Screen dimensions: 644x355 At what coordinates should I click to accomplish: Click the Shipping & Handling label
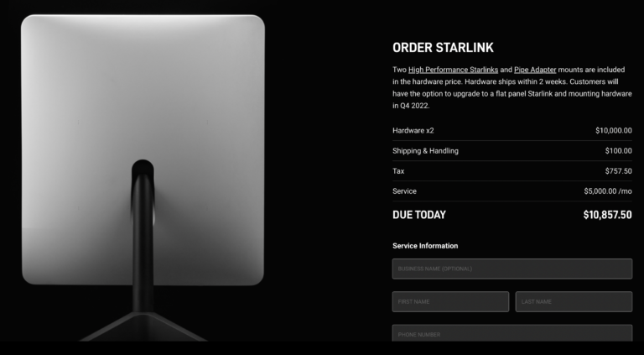(x=425, y=151)
